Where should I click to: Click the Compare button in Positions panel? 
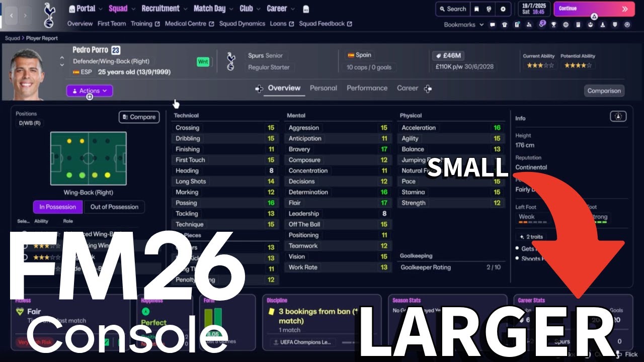(x=139, y=117)
